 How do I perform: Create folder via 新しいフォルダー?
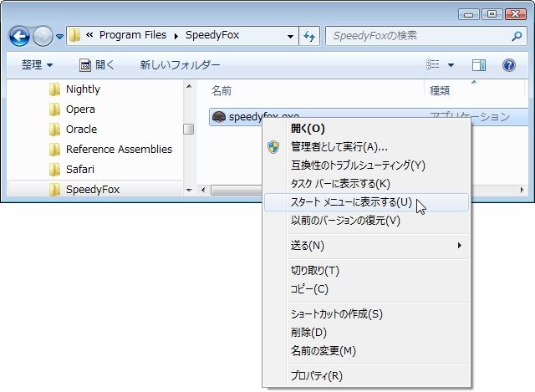point(180,64)
